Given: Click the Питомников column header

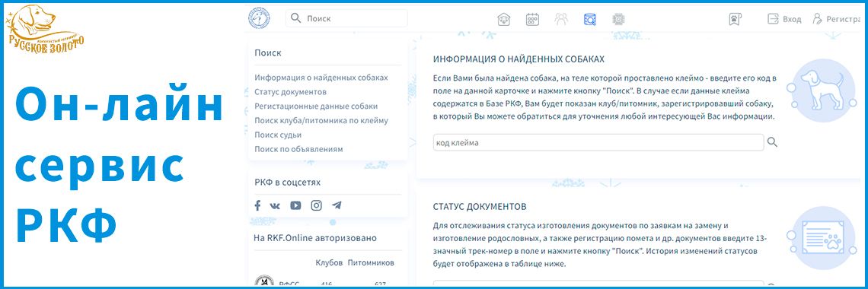Looking at the screenshot, I should coord(371,263).
